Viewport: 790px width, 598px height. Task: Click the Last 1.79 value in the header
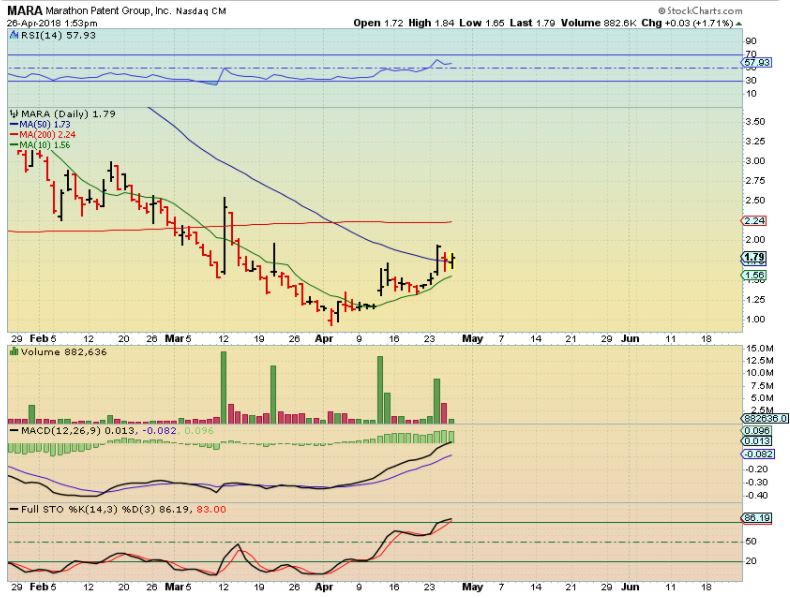[x=532, y=23]
